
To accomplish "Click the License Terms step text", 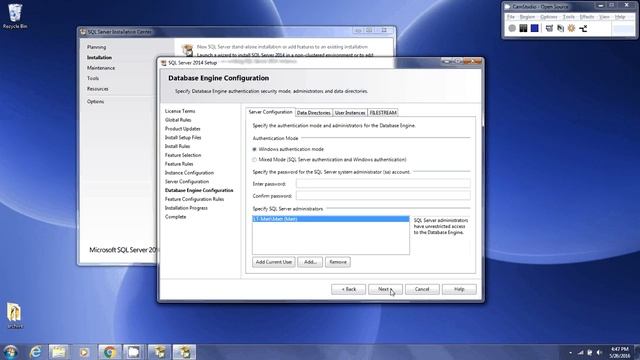I will (180, 111).
